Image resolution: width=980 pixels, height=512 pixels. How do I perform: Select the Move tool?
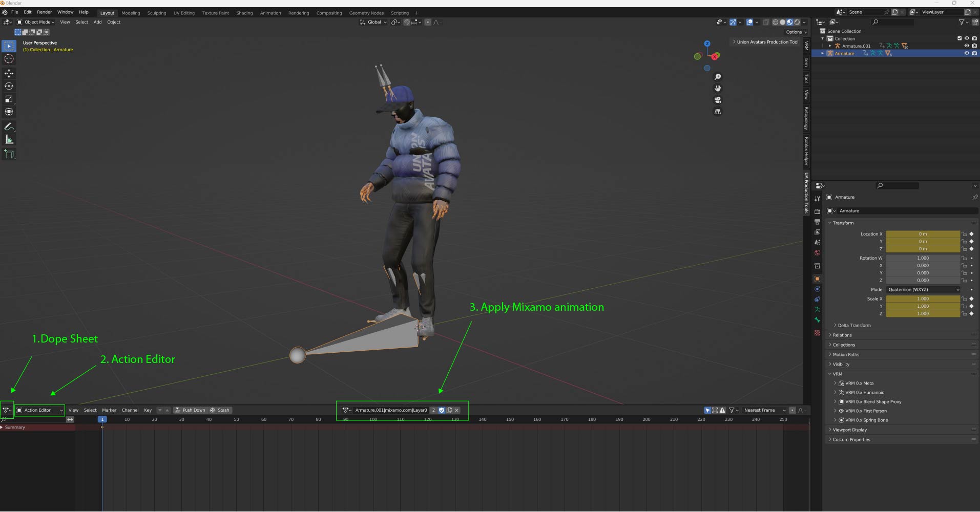click(9, 73)
